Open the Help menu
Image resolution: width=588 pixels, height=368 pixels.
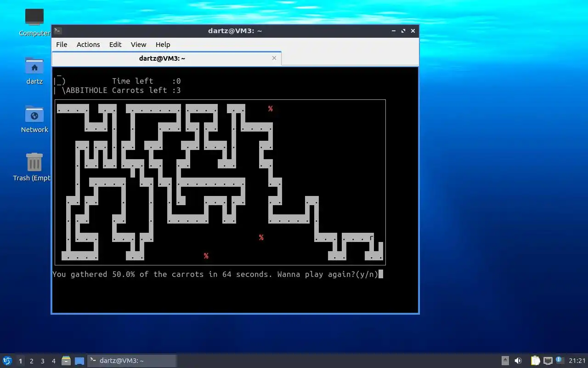coord(163,45)
